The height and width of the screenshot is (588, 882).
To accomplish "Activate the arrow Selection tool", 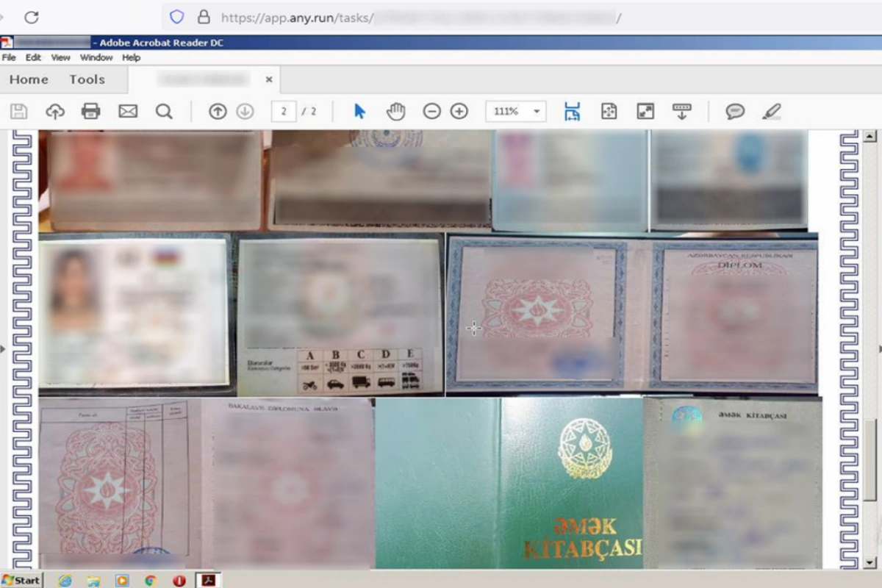I will pos(359,112).
